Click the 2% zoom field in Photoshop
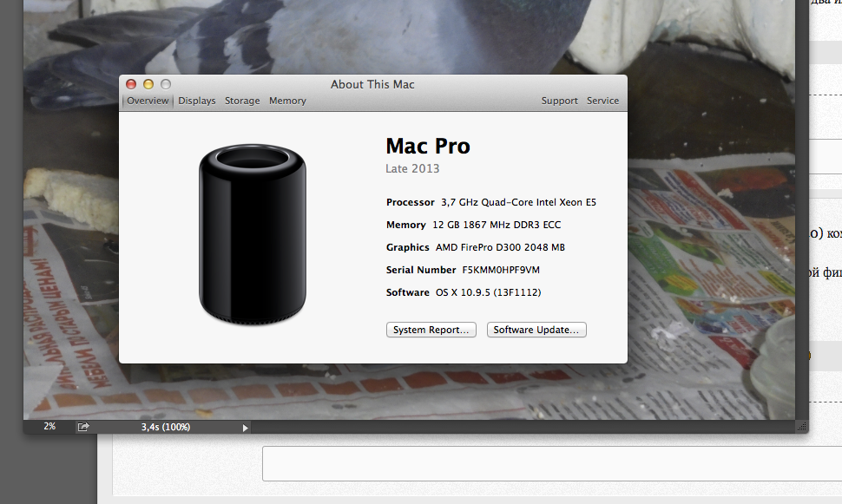The width and height of the screenshot is (842, 504). point(49,426)
